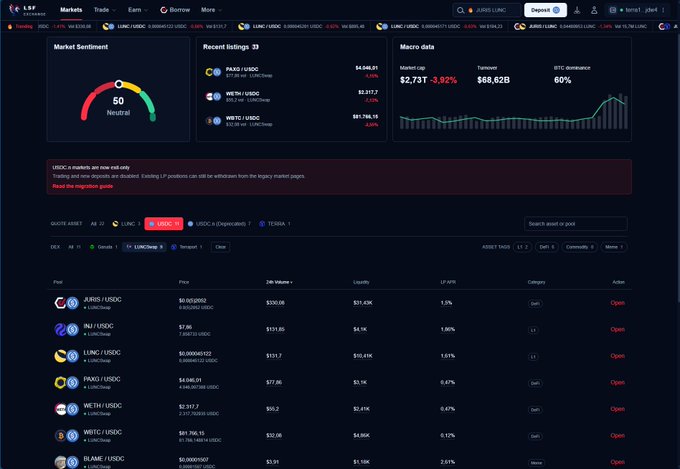Screen dimensions: 680x469
Task: Open the Borrow menu item
Action: click(x=175, y=10)
